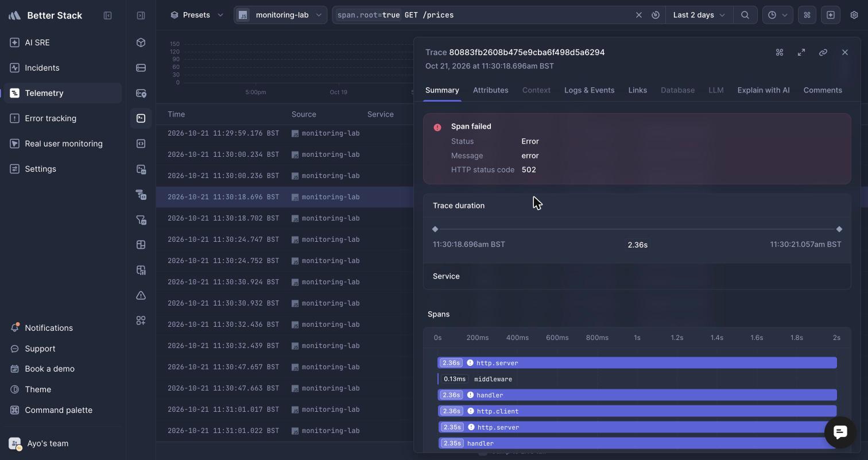
Task: Show the Links tab
Action: click(x=638, y=90)
